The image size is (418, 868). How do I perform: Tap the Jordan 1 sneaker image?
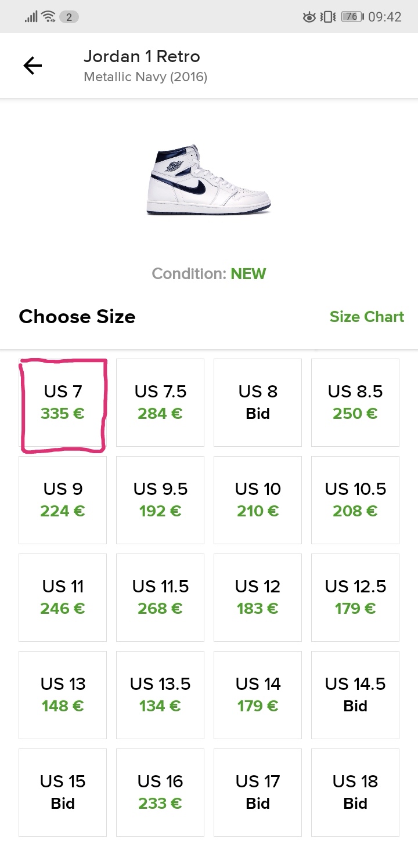(x=208, y=180)
